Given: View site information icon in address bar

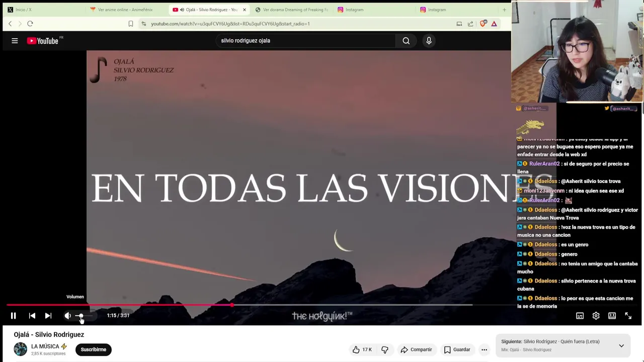Looking at the screenshot, I should coord(144,24).
